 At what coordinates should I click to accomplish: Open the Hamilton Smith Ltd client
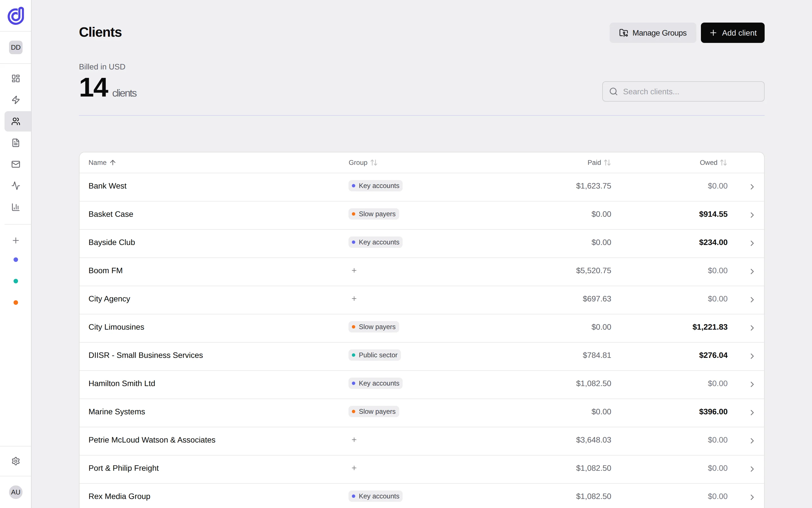(122, 383)
